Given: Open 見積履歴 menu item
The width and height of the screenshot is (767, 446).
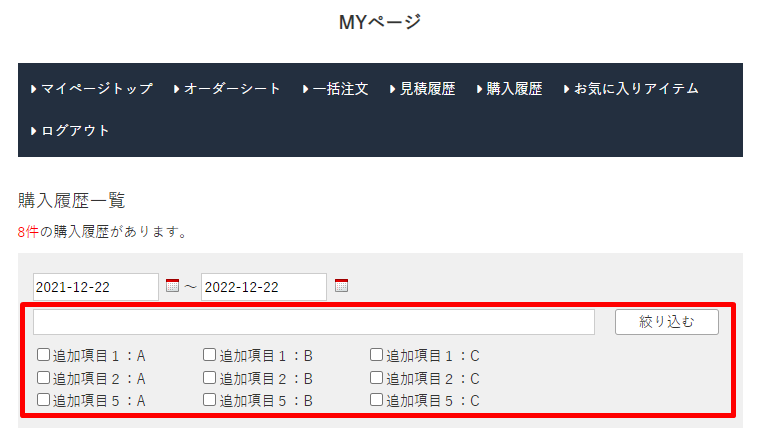Looking at the screenshot, I should click(423, 89).
